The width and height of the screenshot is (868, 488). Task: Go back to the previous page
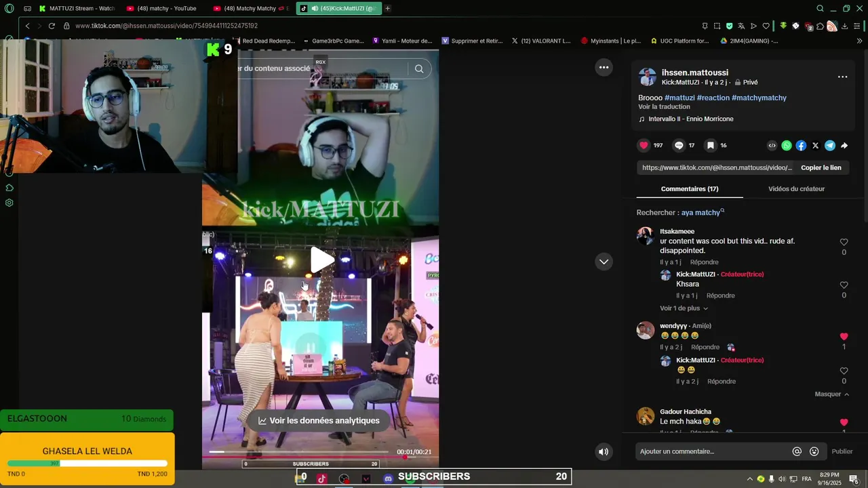(x=27, y=26)
